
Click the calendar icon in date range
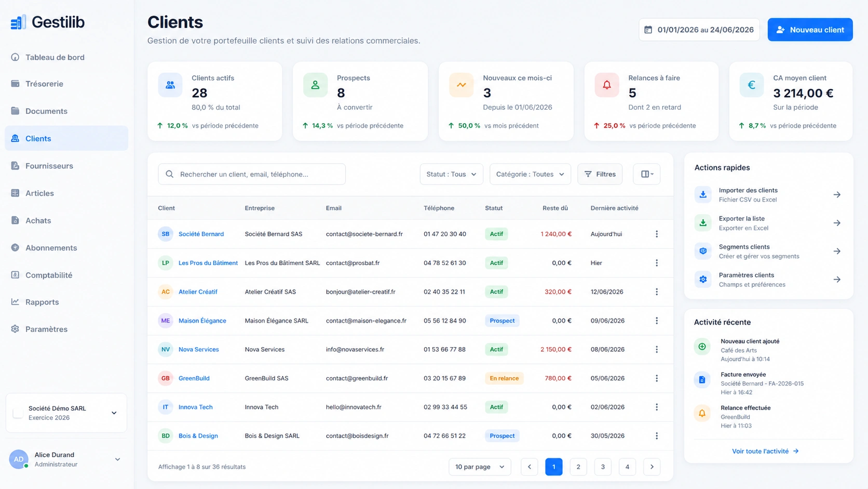pos(648,30)
